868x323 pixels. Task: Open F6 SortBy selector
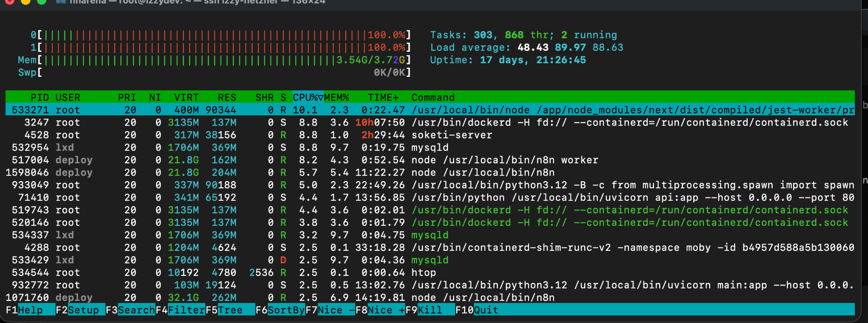(286, 310)
